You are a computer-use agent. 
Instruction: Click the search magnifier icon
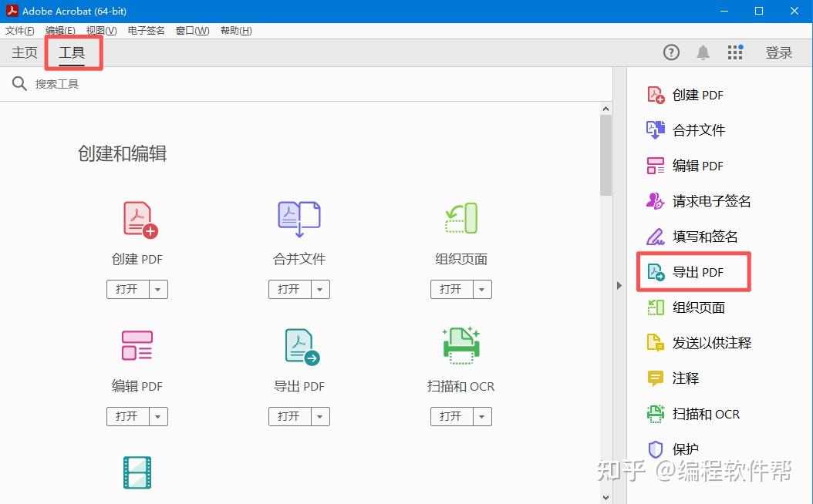[x=19, y=84]
